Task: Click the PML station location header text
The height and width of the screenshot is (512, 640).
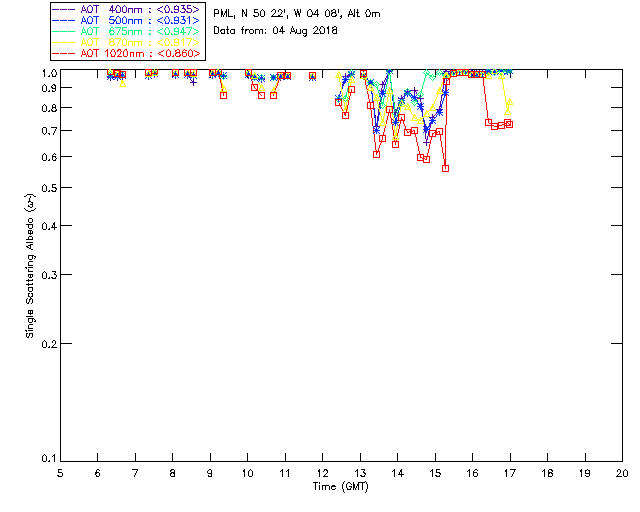Action: click(x=297, y=14)
